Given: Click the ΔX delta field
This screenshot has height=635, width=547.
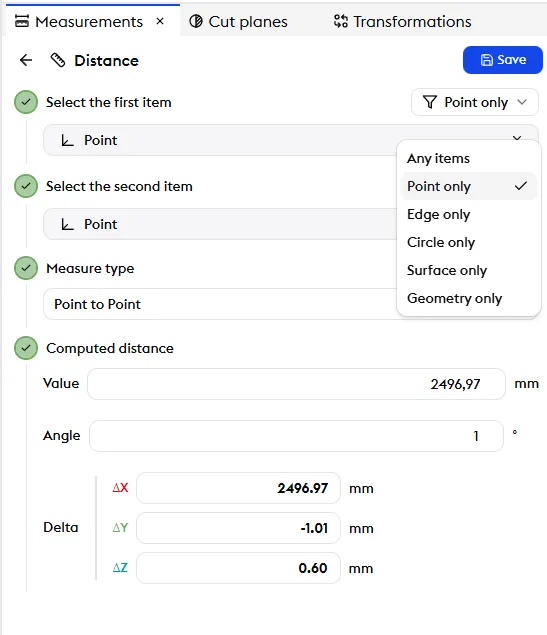Looking at the screenshot, I should coord(238,488).
